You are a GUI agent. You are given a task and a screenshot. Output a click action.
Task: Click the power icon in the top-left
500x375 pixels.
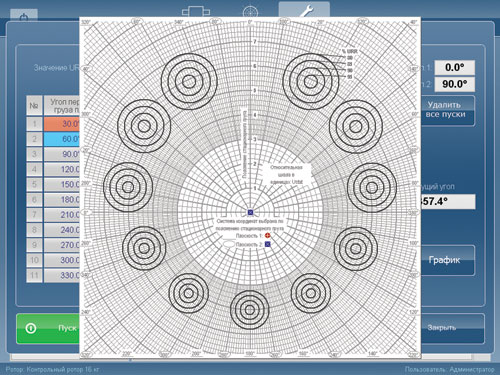24,16
